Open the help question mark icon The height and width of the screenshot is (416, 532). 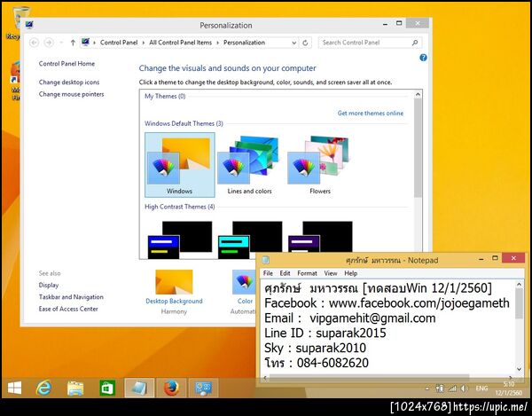coord(423,58)
